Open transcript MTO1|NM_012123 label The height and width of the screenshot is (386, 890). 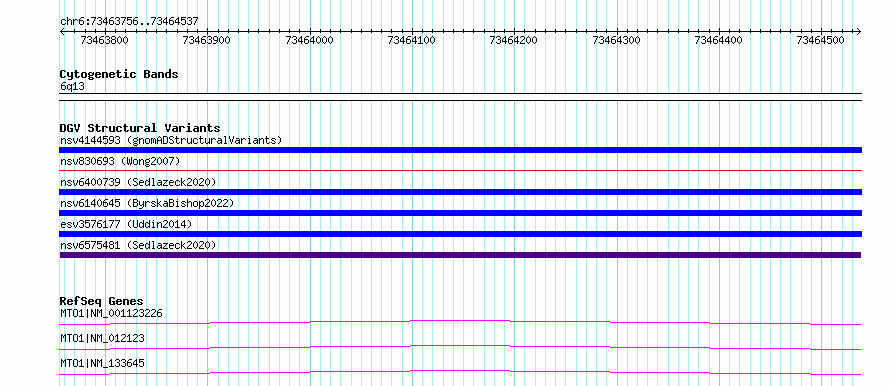pyautogui.click(x=102, y=338)
